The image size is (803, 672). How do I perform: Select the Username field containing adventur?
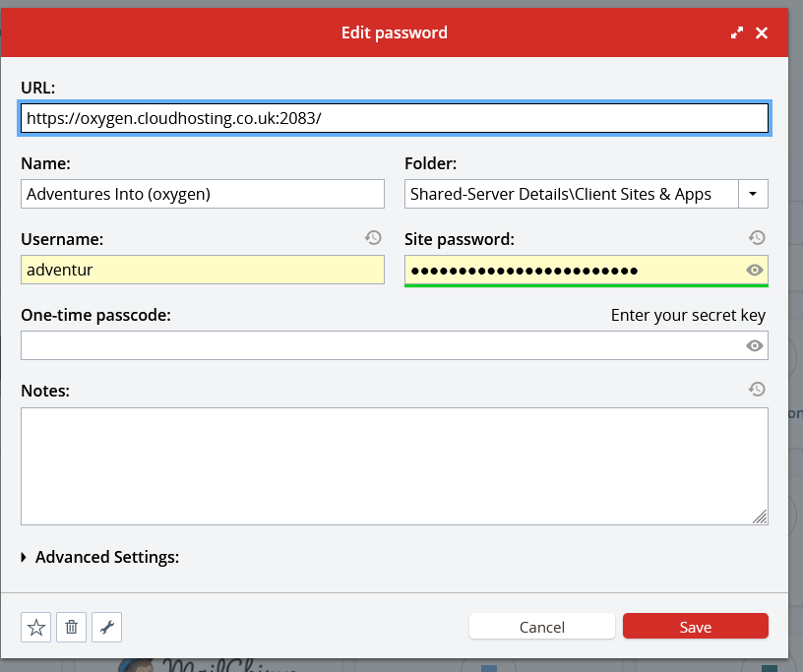pyautogui.click(x=202, y=270)
